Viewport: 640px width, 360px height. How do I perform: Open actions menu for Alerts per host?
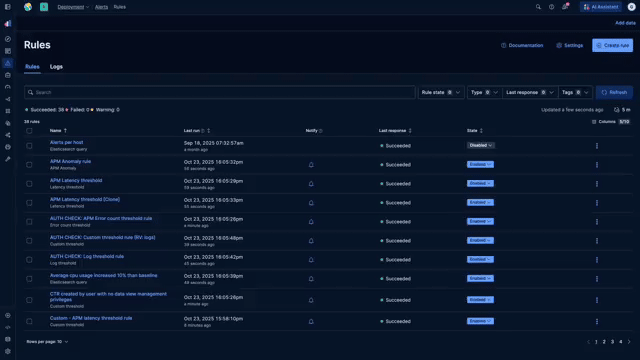tap(597, 146)
